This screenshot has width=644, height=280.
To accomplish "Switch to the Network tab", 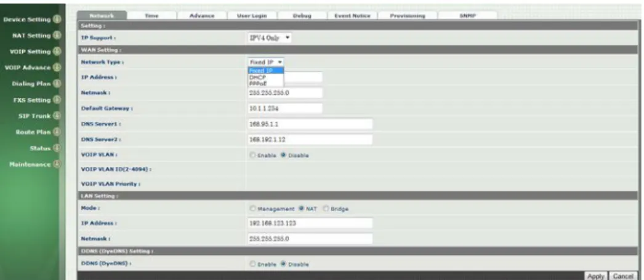I will point(102,15).
